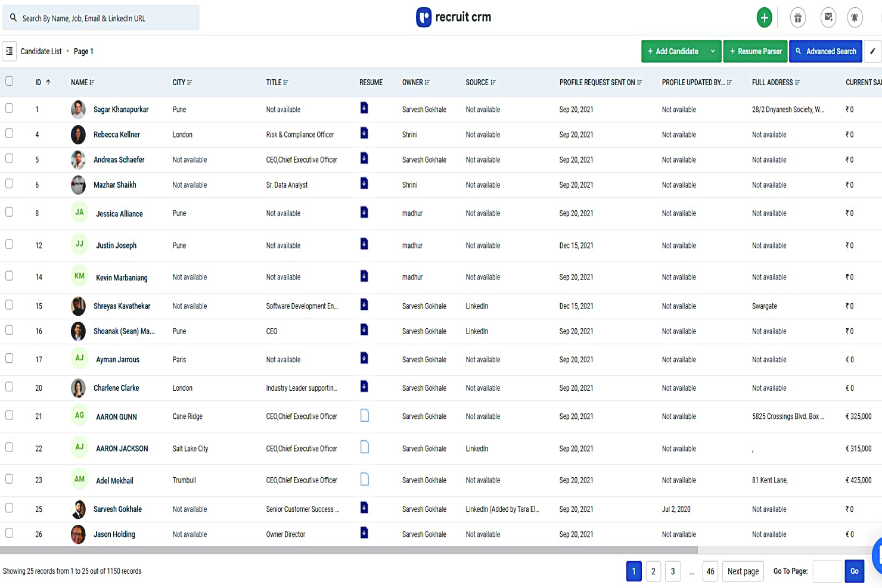Check the box for Jason Holding's row
882x588 pixels.
[x=9, y=533]
